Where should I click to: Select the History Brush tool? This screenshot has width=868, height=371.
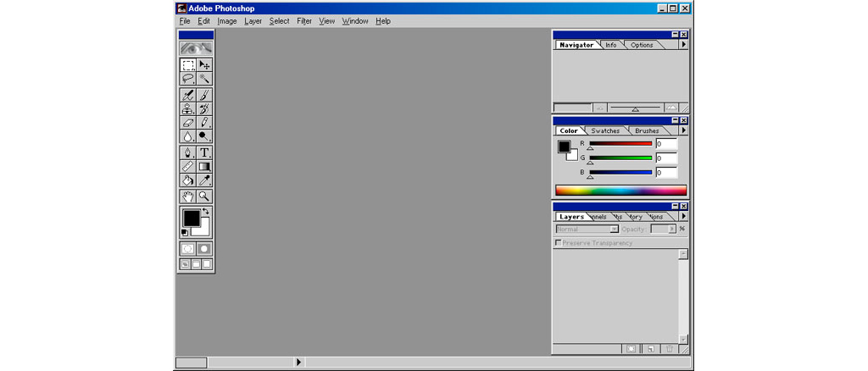point(204,109)
